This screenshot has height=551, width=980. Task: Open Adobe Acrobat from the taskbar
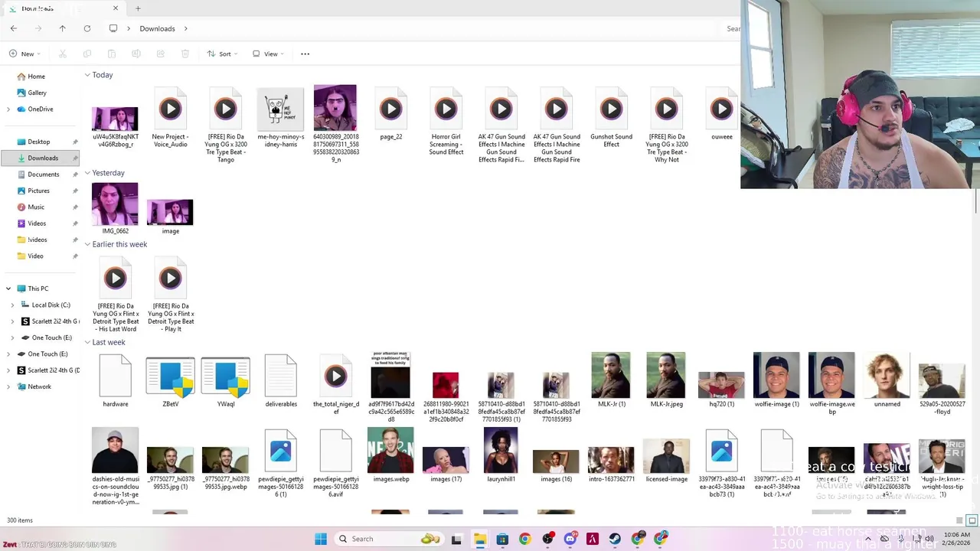tap(593, 539)
